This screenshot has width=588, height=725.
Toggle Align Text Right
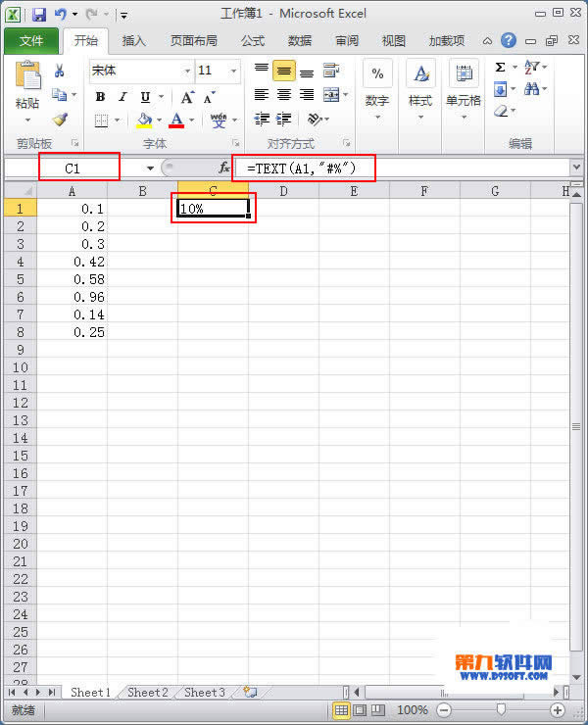[307, 95]
